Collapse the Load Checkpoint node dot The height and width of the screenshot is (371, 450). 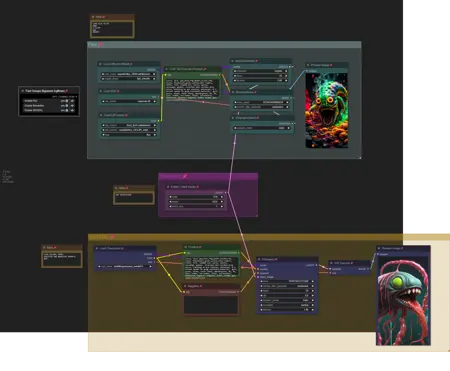point(97,248)
